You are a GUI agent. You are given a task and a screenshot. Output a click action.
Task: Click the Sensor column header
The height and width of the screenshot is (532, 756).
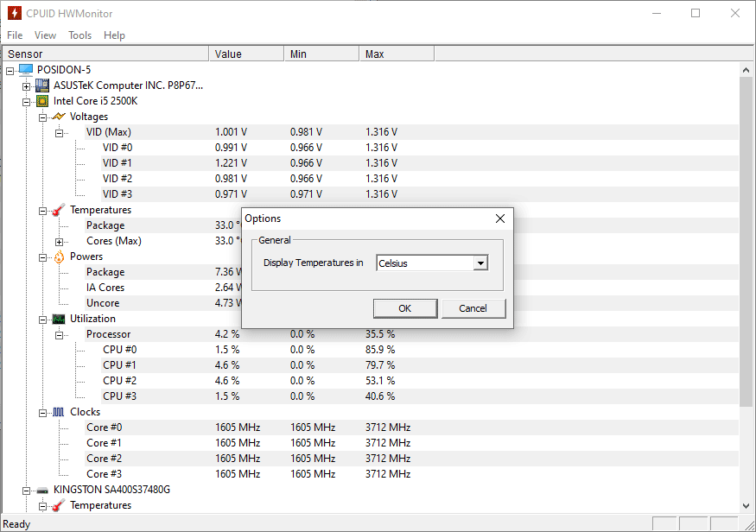click(106, 54)
